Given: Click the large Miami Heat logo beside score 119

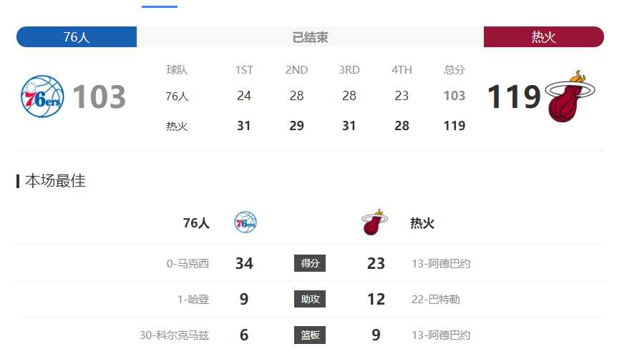Looking at the screenshot, I should point(570,97).
